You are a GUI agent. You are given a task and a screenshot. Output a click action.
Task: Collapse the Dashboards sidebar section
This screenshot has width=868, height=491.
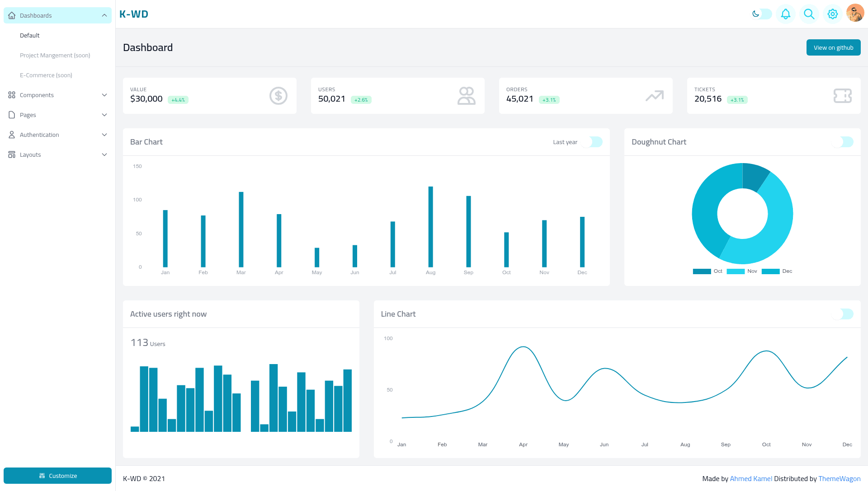tap(57, 15)
